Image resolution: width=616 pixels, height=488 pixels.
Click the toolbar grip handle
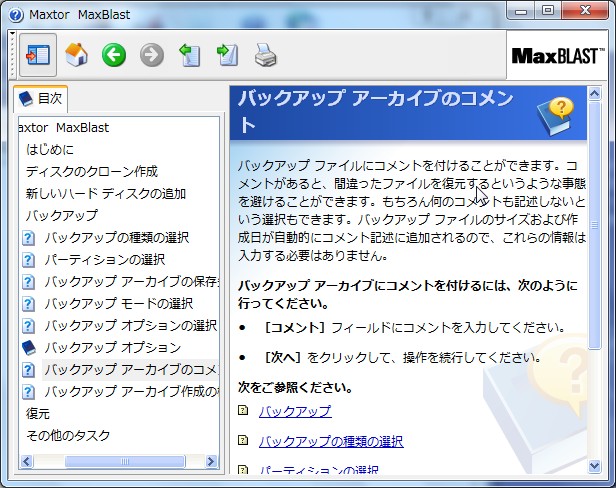13,55
